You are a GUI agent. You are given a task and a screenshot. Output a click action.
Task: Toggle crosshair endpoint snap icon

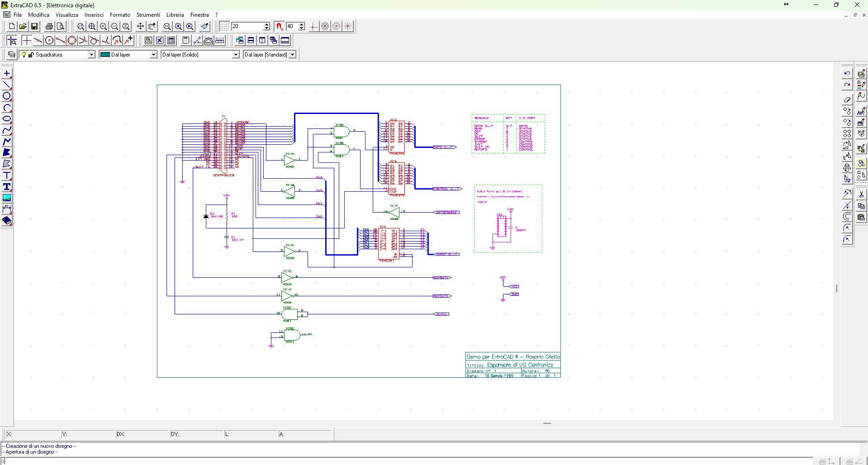click(26, 40)
